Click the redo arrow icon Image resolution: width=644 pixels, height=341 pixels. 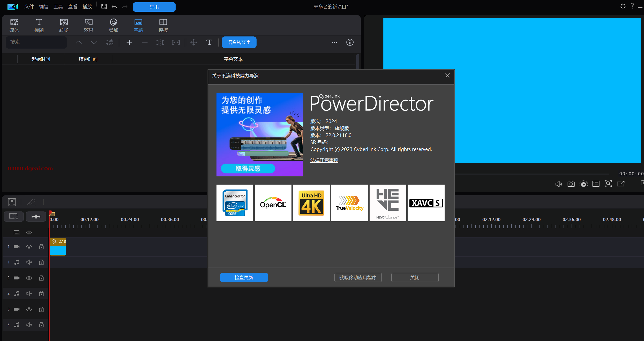[x=125, y=7]
